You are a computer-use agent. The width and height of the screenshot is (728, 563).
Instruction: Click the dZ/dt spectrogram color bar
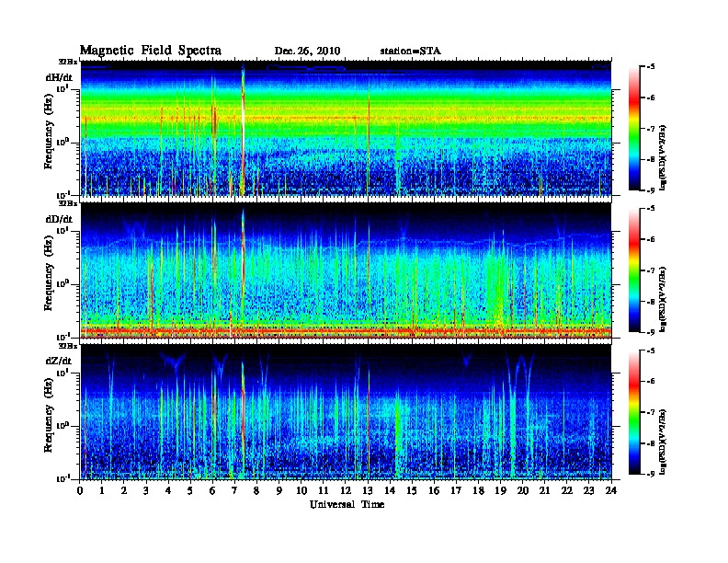point(634,412)
